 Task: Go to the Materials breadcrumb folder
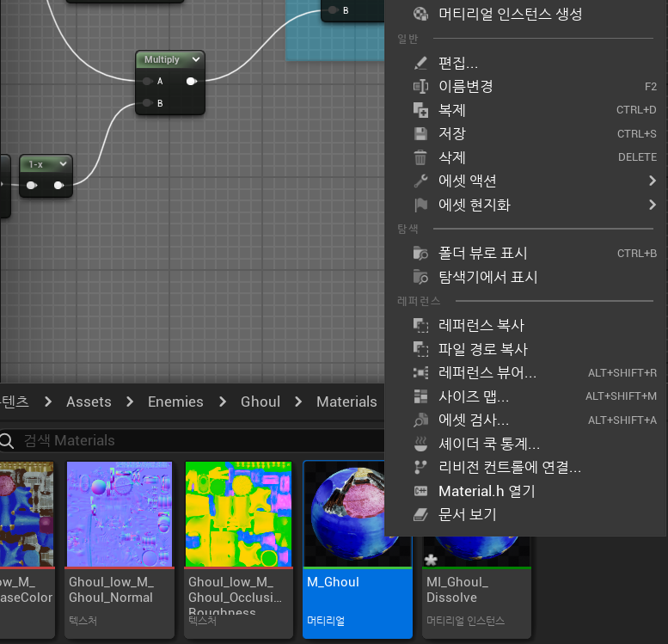346,402
